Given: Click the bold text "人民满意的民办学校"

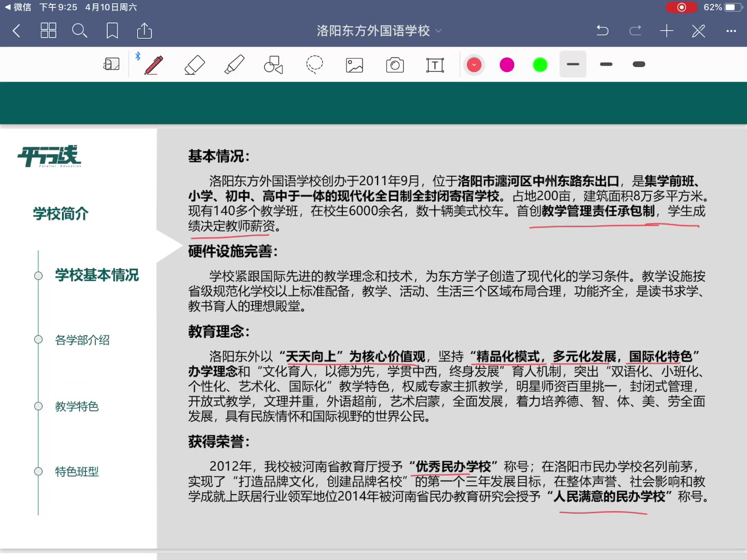Looking at the screenshot, I should tap(610, 496).
